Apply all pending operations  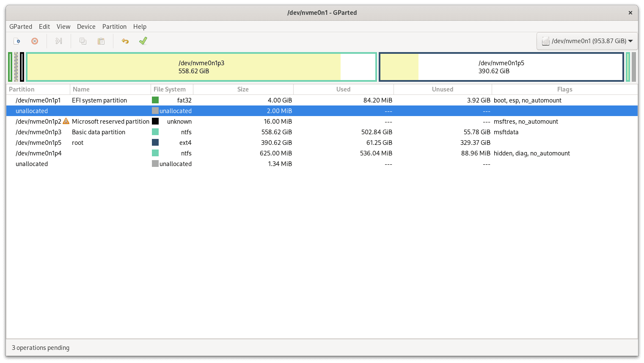click(143, 41)
